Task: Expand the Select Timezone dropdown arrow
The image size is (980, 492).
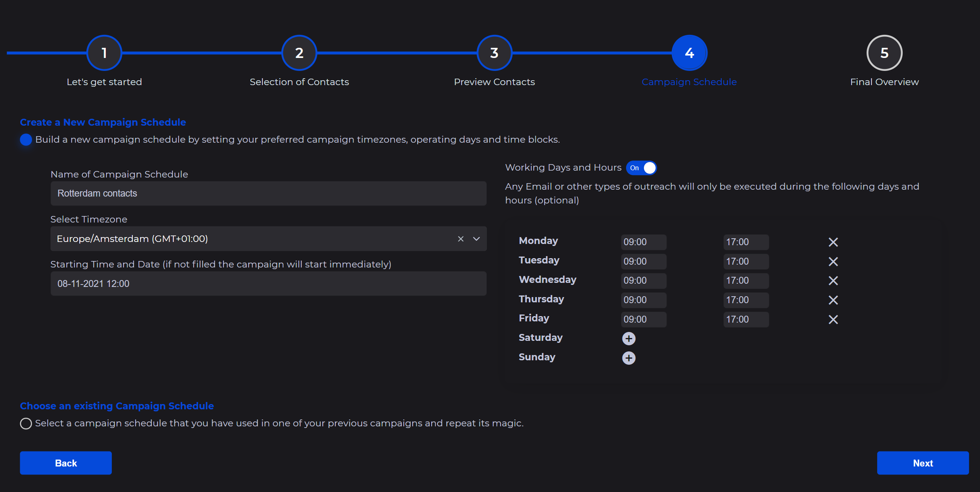Action: [476, 239]
